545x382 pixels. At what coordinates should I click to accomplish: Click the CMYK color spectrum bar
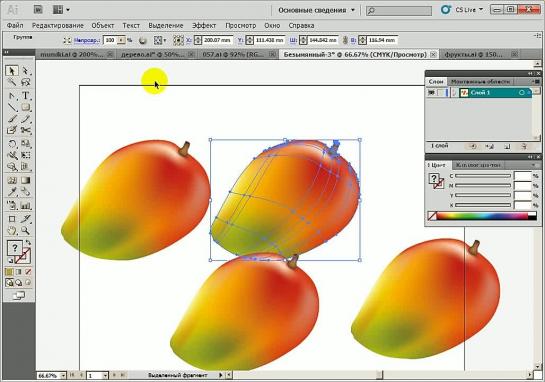pos(482,216)
